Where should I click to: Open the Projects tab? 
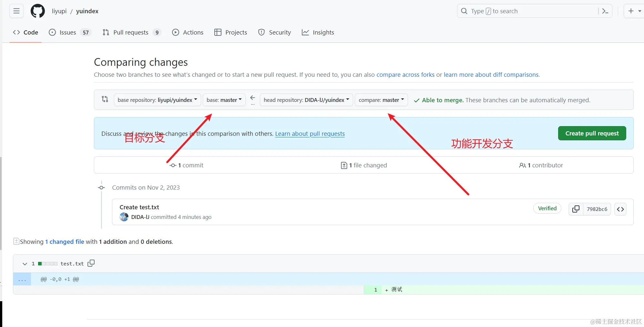[x=231, y=32]
